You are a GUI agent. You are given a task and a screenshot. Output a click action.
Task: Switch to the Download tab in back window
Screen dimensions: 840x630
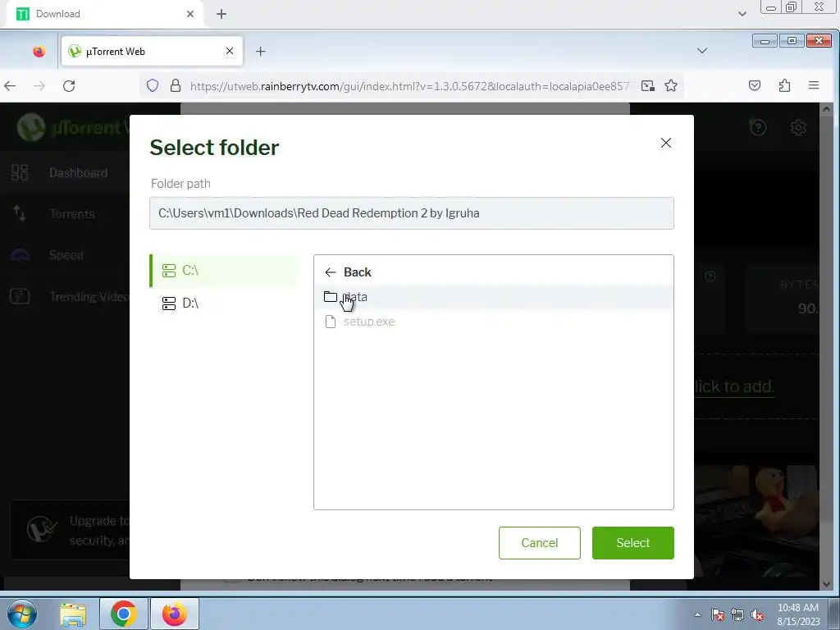point(104,14)
